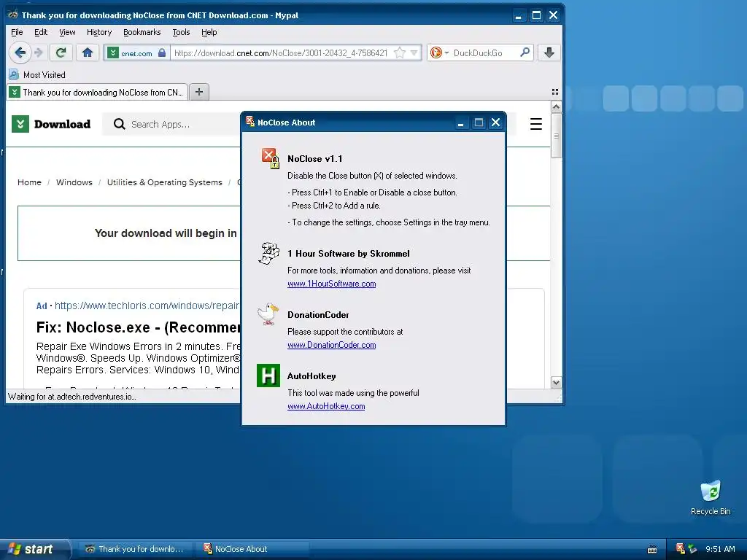This screenshot has height=560, width=747.
Task: Click the tab groups grid icon
Action: pos(554,92)
